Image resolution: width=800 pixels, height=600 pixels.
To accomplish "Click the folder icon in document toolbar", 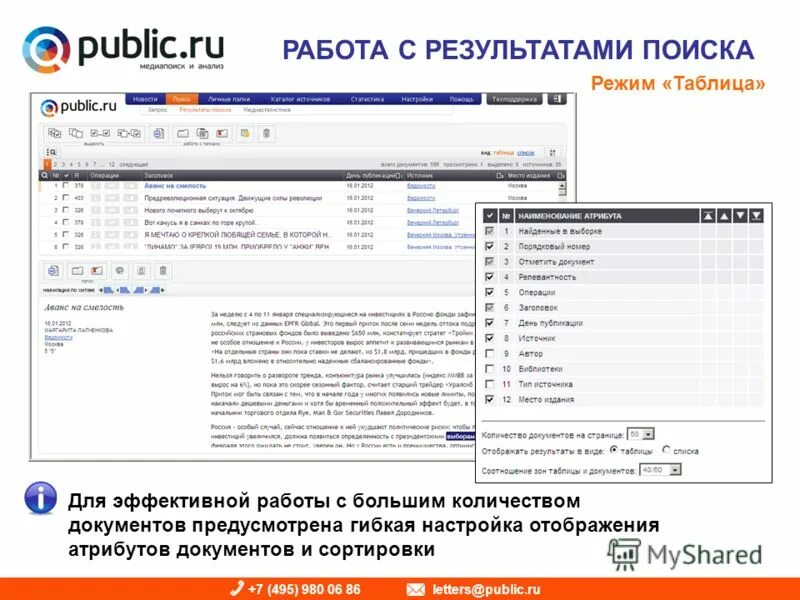I will click(77, 271).
